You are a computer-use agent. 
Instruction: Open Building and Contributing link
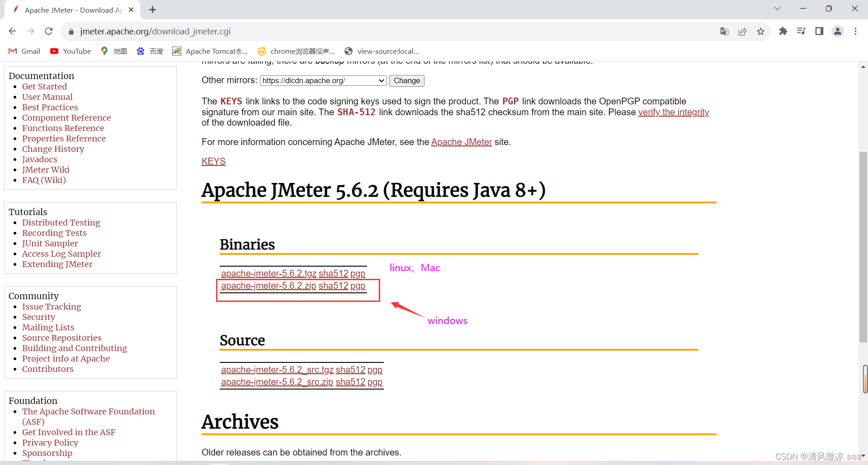[75, 348]
